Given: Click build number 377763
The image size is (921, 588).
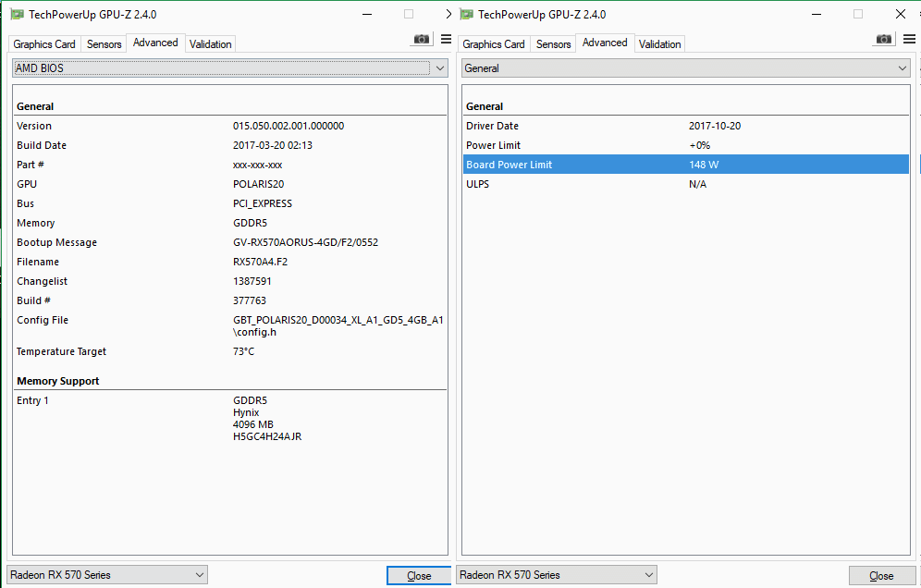Looking at the screenshot, I should coord(250,300).
